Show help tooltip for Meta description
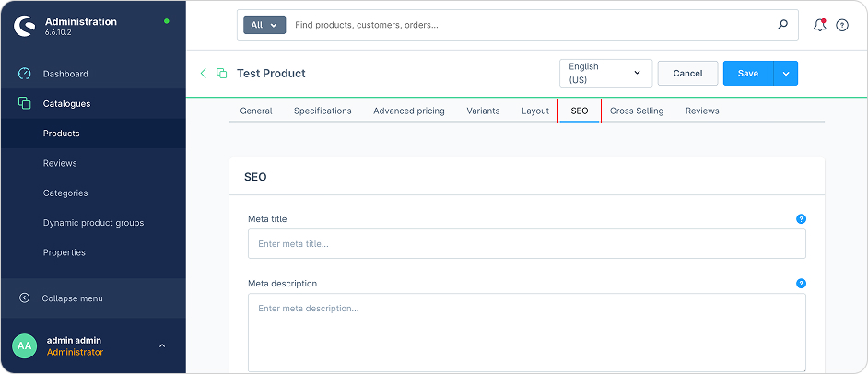The height and width of the screenshot is (374, 868). [801, 284]
